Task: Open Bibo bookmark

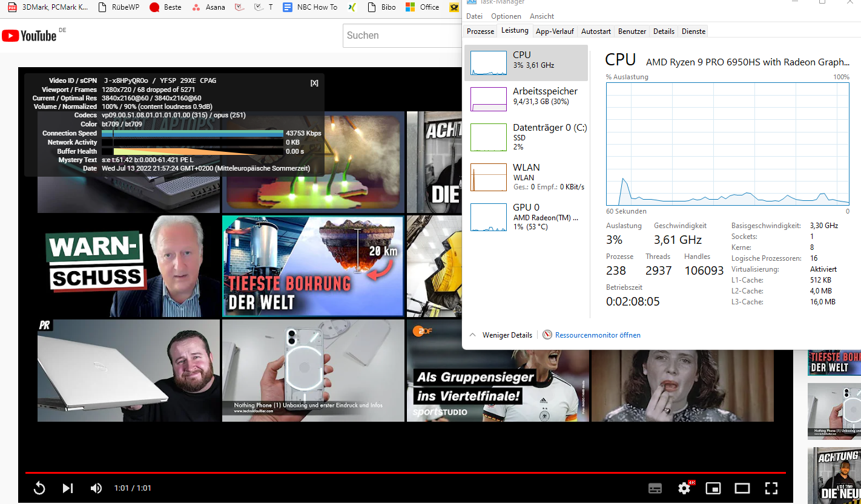Action: [x=382, y=7]
